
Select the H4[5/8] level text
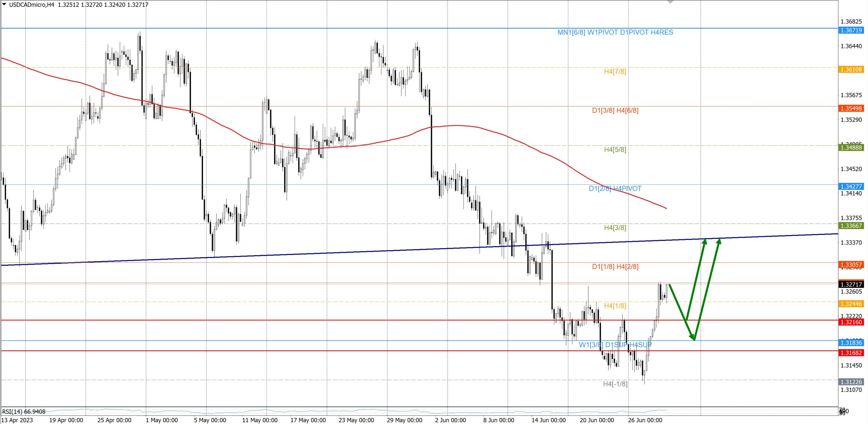click(615, 149)
